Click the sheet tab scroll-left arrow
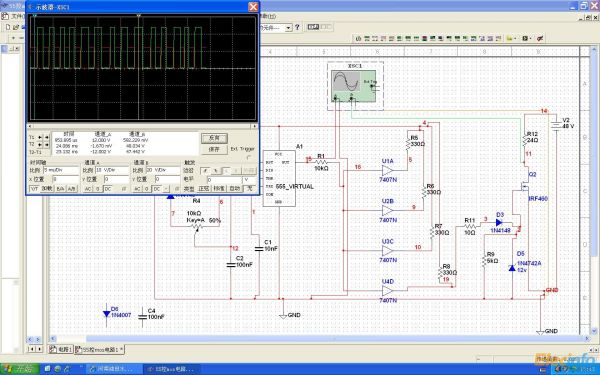Screen dimensions: 600x375 31,349
